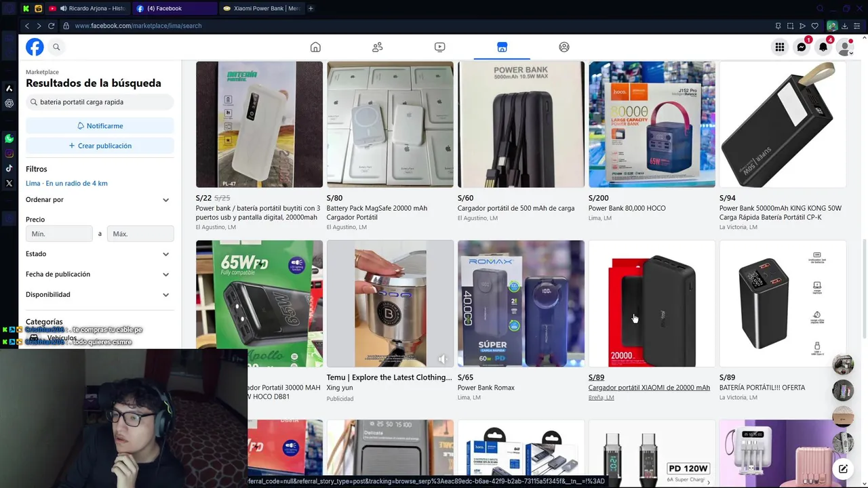Open Battery Pack MagSafe 20000 mAh listing title
The height and width of the screenshot is (488, 868).
[x=377, y=213]
